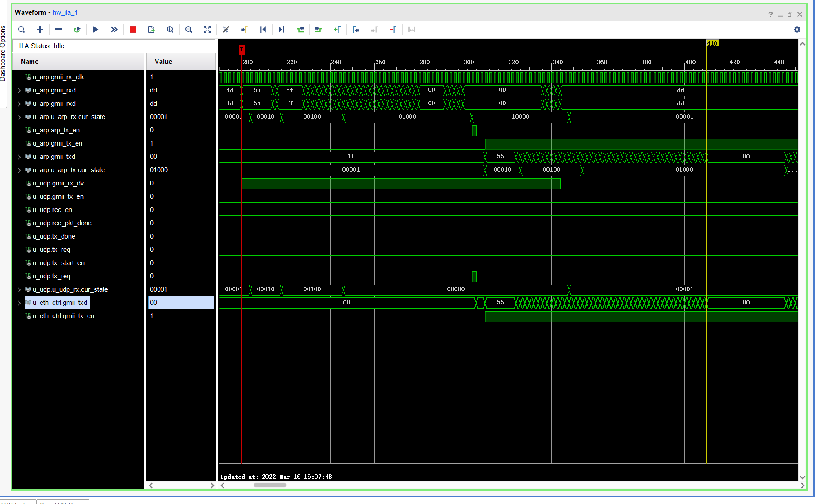This screenshot has width=815, height=504.
Task: Select the u_udp.rec_pkt_done signal
Action: click(x=62, y=223)
